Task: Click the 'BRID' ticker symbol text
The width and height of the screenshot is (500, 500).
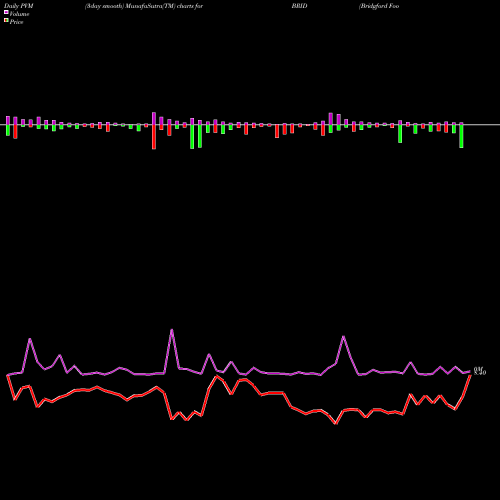Action: coord(299,6)
